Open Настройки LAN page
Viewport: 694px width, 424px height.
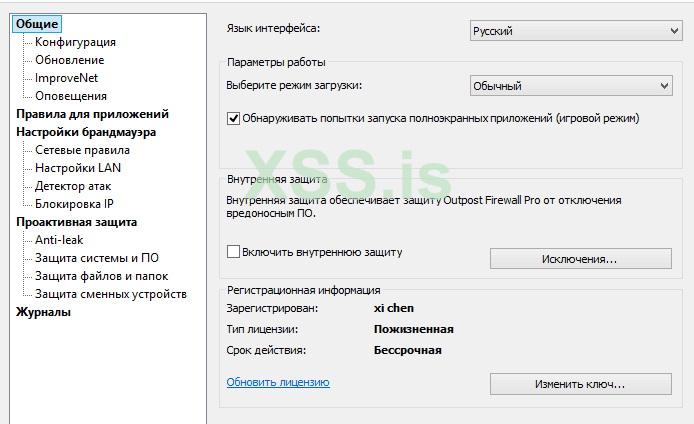(78, 168)
